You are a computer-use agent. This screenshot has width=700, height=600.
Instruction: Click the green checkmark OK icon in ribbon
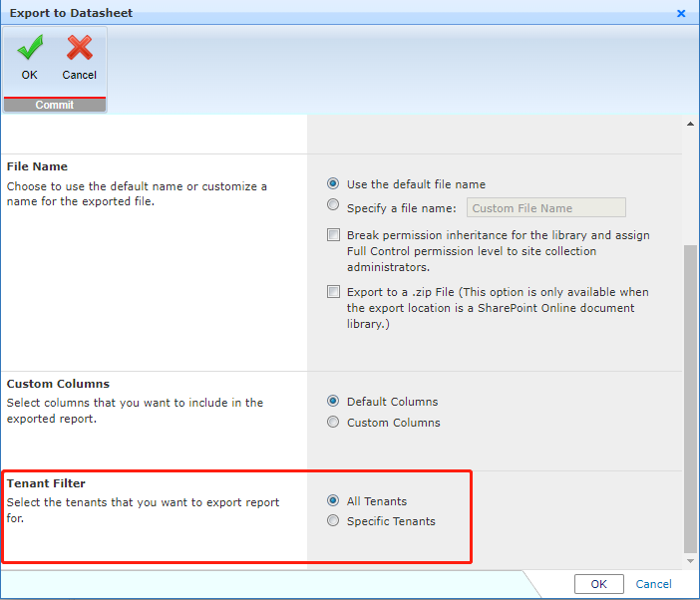point(30,49)
